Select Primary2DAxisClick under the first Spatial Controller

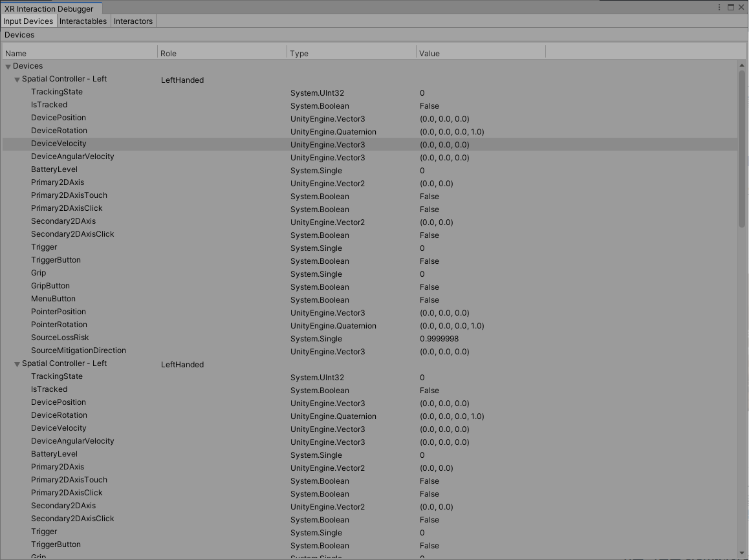coord(370,209)
